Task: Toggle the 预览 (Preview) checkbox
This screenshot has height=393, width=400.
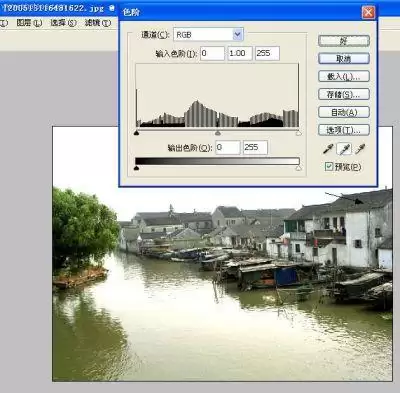Action: (329, 166)
